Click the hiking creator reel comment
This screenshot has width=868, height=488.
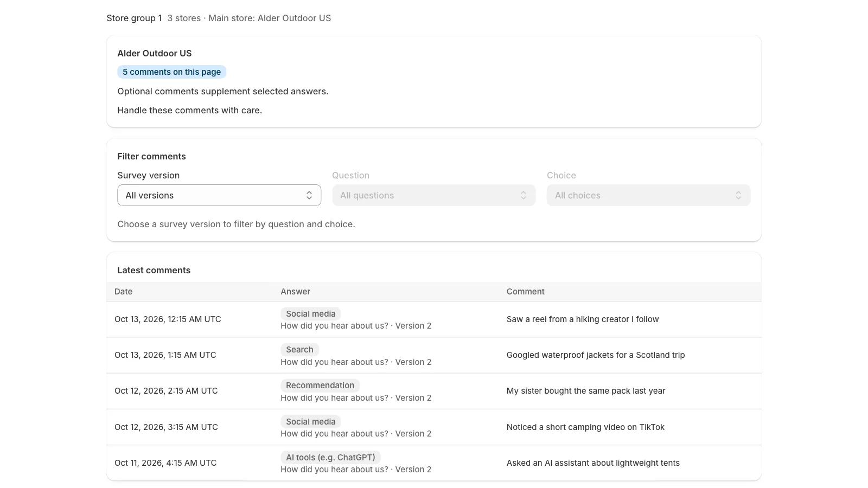(583, 319)
